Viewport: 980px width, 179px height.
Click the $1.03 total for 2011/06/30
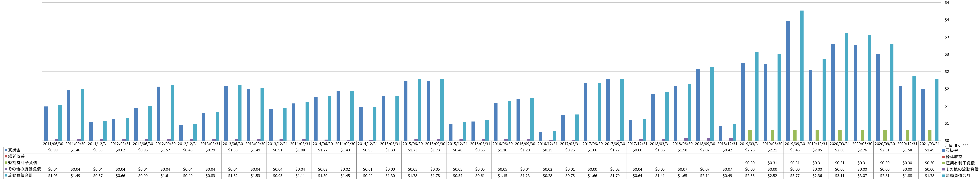(x=53, y=175)
